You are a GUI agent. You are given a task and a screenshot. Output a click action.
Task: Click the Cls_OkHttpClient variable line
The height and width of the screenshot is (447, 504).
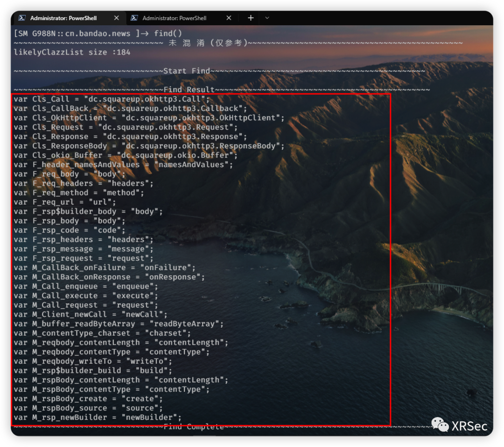(x=149, y=118)
